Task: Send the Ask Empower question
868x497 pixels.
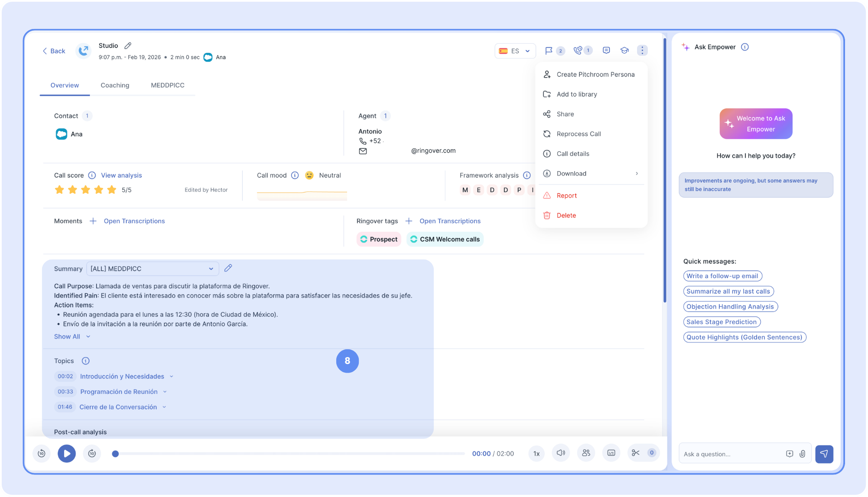Action: [x=824, y=454]
